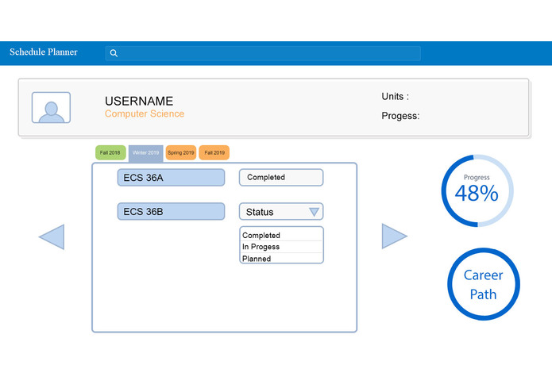
Task: Go to next term with right arrow
Action: (x=394, y=236)
